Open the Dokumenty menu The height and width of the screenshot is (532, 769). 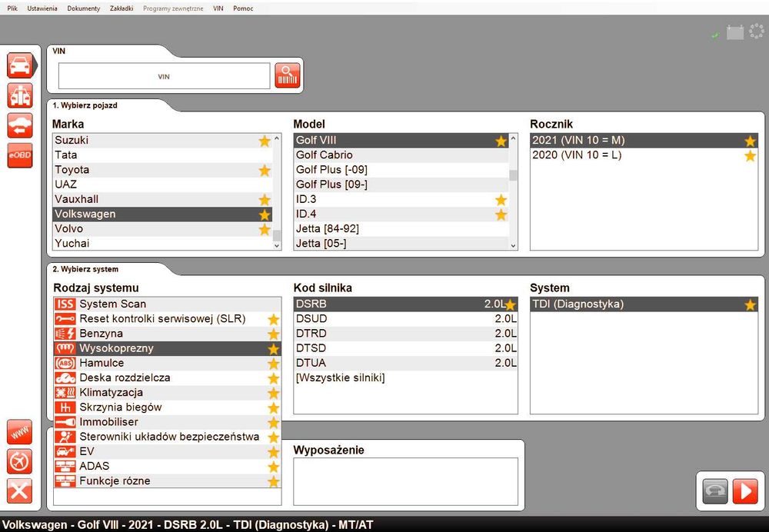[x=83, y=8]
